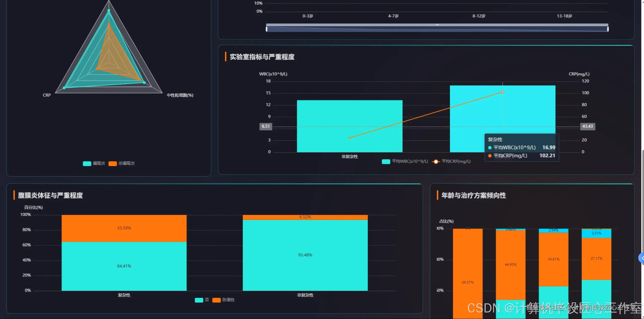
Task: Click left handle of age zoom slider
Action: pos(267,29)
